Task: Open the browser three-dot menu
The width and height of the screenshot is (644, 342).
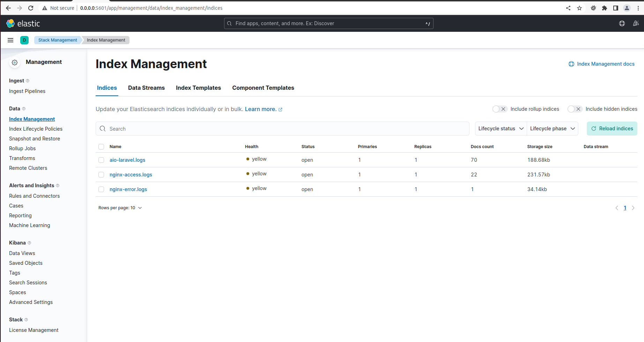Action: pos(638,8)
